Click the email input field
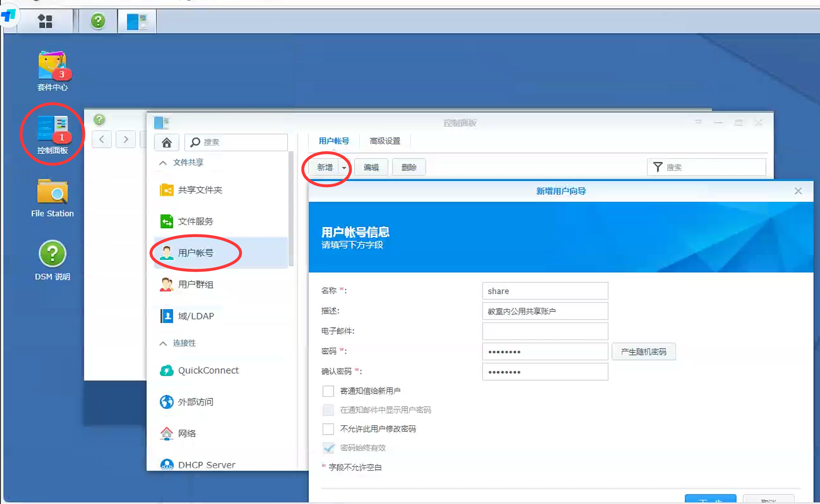The height and width of the screenshot is (504, 820). pyautogui.click(x=545, y=331)
